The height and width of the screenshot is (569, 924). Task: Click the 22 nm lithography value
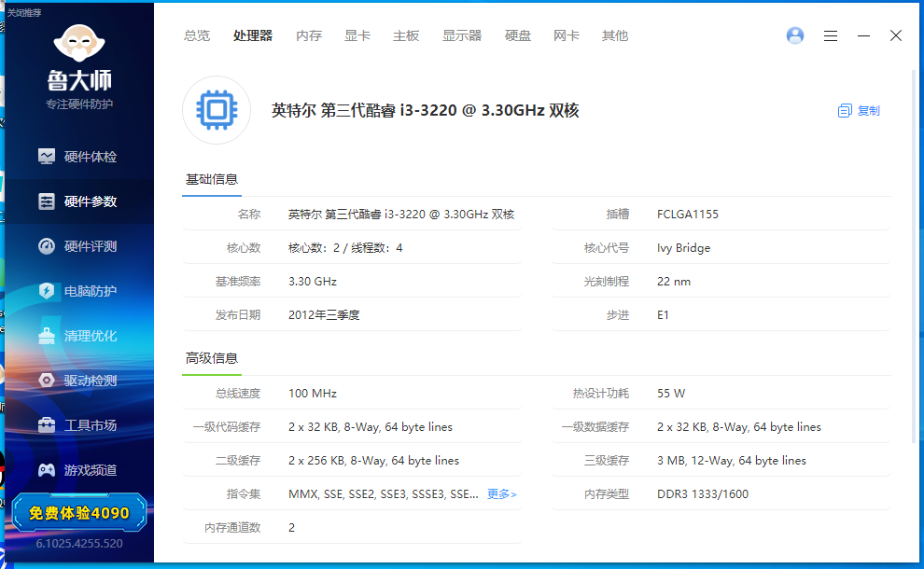pos(674,282)
